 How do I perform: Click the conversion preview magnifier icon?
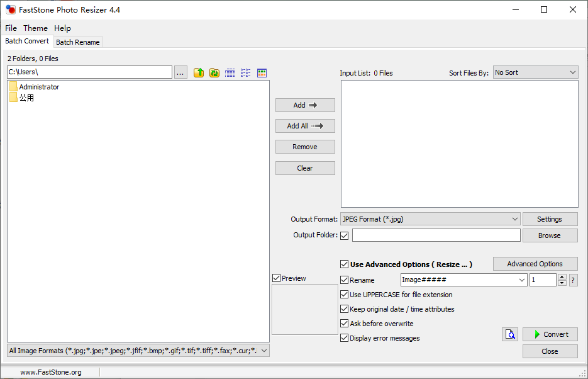pyautogui.click(x=510, y=334)
